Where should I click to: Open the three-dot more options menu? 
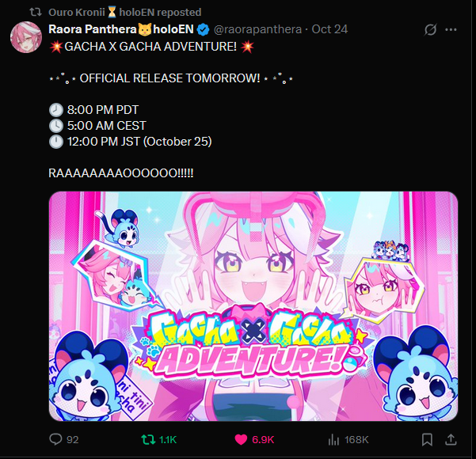(x=451, y=29)
